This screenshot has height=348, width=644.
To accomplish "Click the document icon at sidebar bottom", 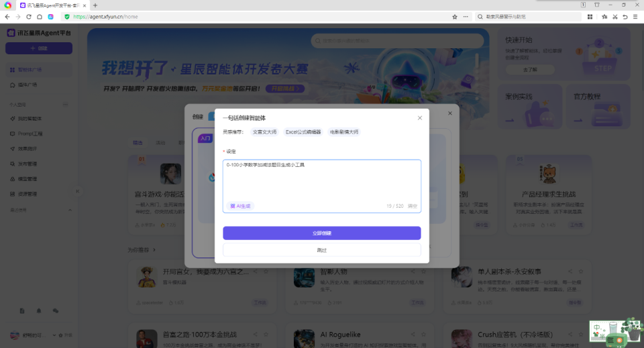I will (x=22, y=311).
